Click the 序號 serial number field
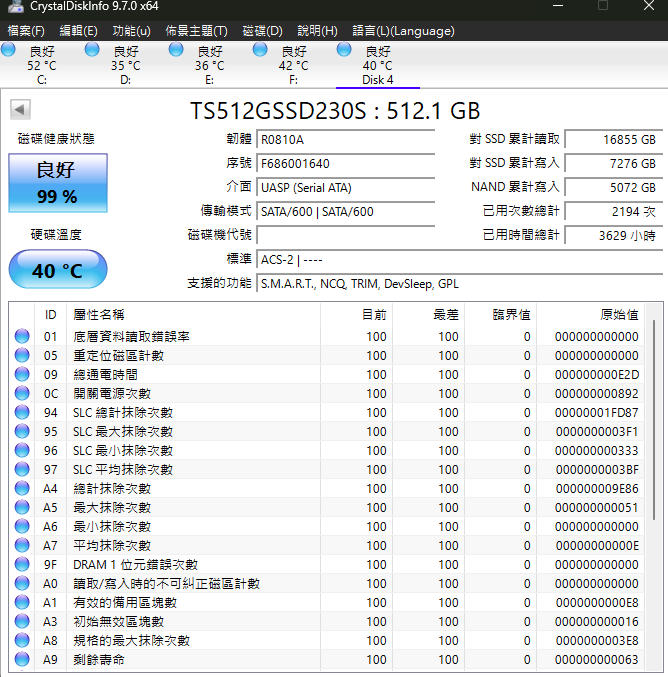The width and height of the screenshot is (668, 677). pyautogui.click(x=345, y=164)
